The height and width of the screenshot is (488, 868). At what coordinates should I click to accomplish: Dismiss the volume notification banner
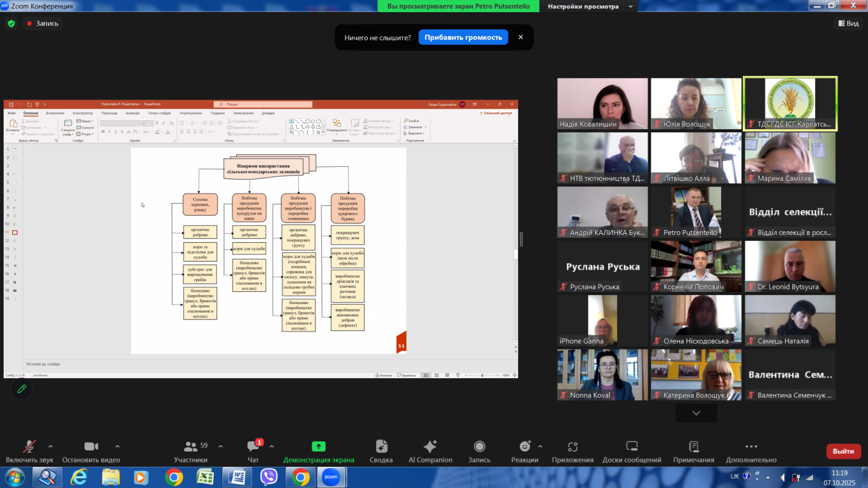[521, 37]
